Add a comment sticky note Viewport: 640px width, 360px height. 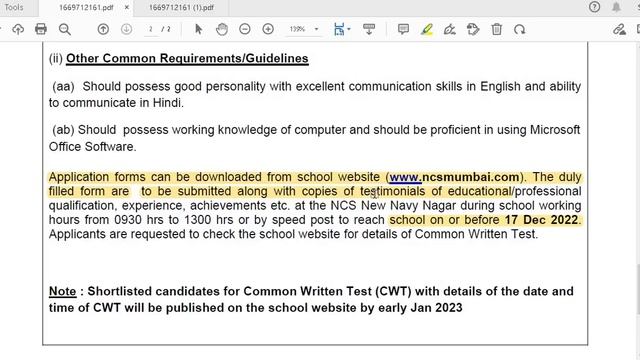403,29
